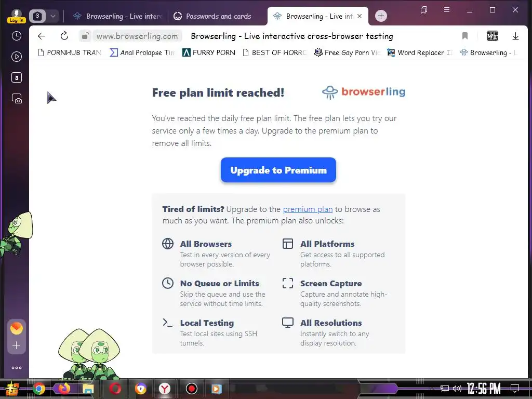Open downloads arrow icon
The image size is (532, 399).
pos(515,36)
